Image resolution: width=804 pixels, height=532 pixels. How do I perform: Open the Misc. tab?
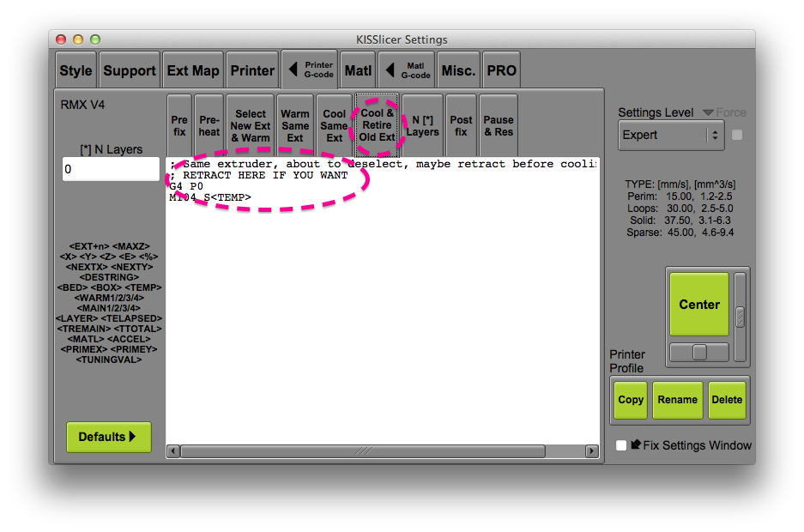458,70
